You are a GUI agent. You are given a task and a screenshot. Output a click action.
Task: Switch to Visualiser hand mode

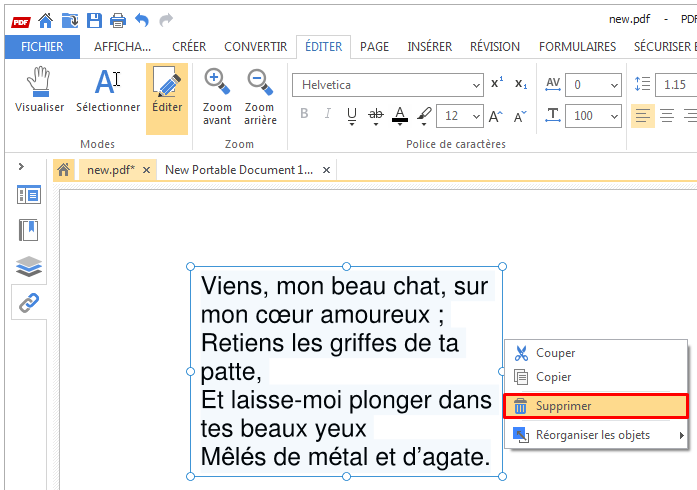coord(39,90)
